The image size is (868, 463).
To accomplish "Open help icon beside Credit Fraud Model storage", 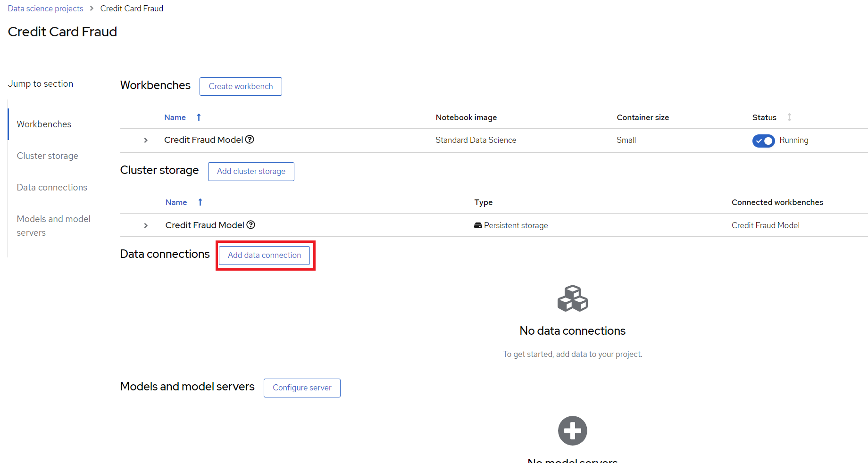I will 251,225.
